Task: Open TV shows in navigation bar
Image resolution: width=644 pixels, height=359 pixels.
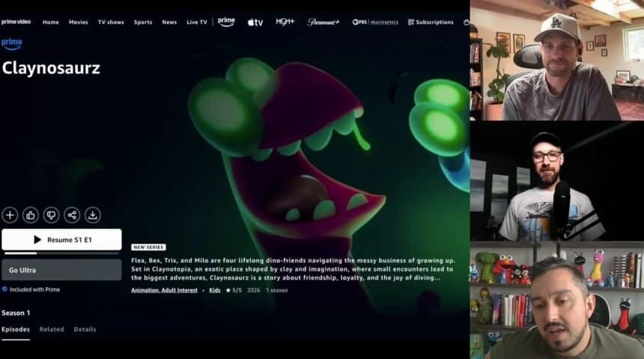Action: click(x=111, y=22)
